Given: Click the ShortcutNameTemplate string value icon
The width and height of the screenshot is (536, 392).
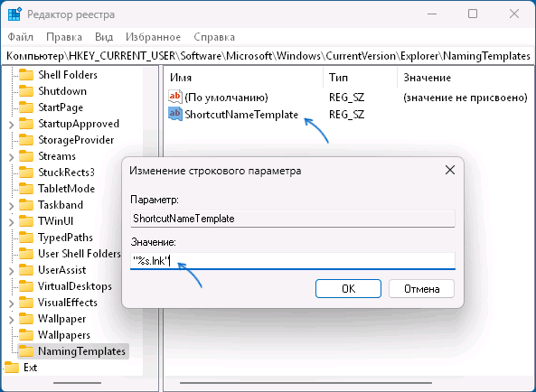Looking at the screenshot, I should click(175, 114).
